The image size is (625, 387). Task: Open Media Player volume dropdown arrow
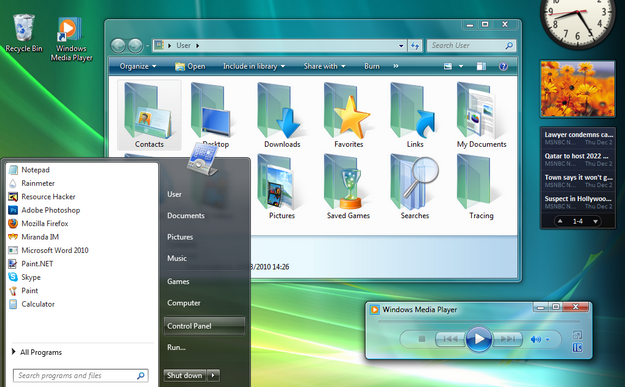[548, 340]
